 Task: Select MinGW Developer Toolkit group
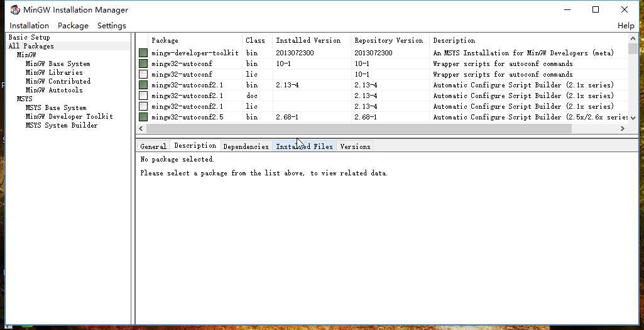(x=69, y=116)
